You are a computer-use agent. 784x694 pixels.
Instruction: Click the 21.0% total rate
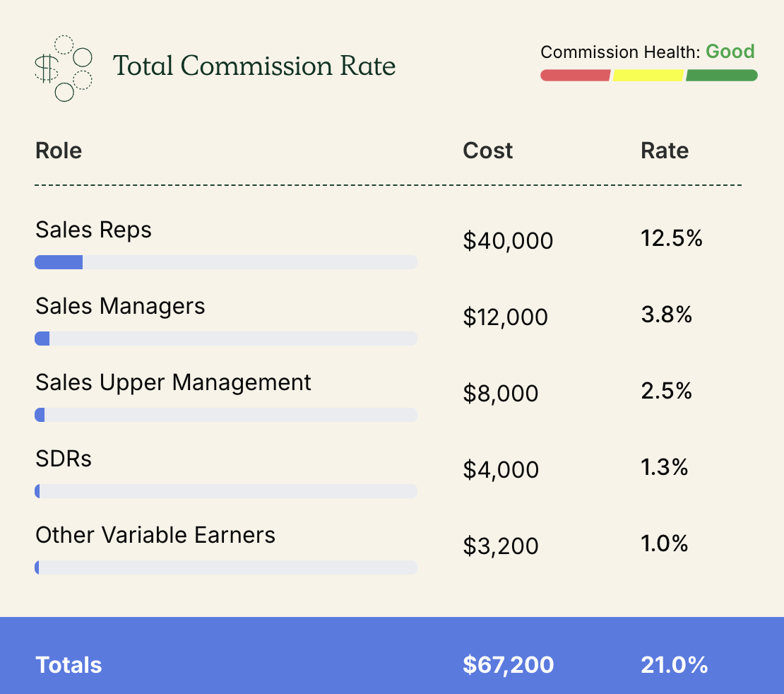pos(674,665)
